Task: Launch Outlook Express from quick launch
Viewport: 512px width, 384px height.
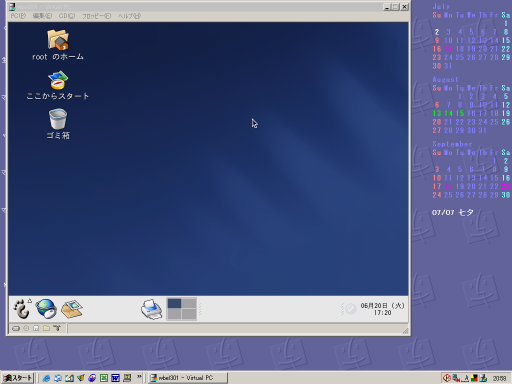Action: [58, 378]
